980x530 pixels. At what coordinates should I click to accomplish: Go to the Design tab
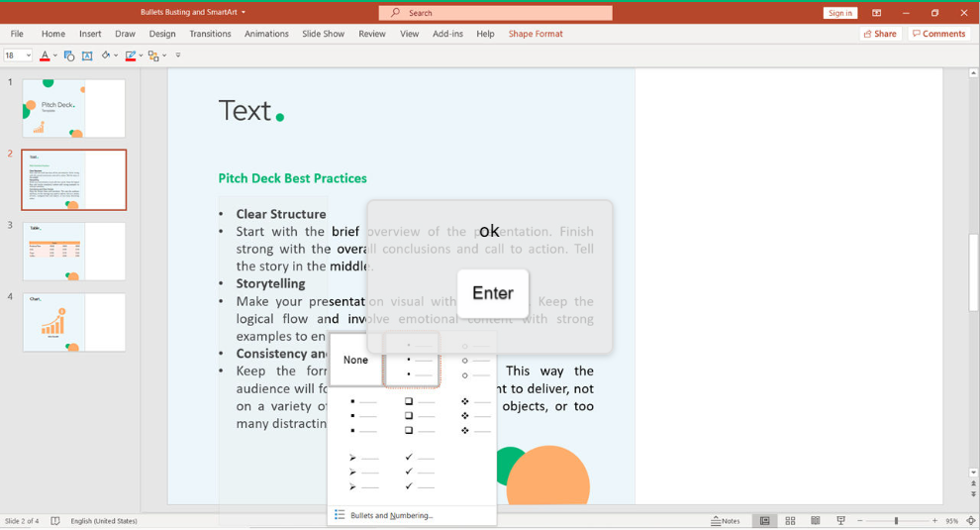click(x=162, y=34)
